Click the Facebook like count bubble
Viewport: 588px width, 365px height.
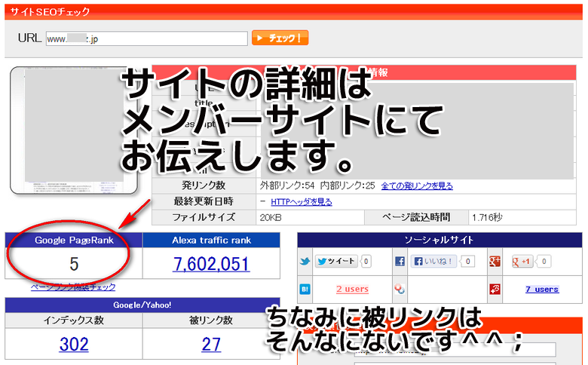pos(467,261)
